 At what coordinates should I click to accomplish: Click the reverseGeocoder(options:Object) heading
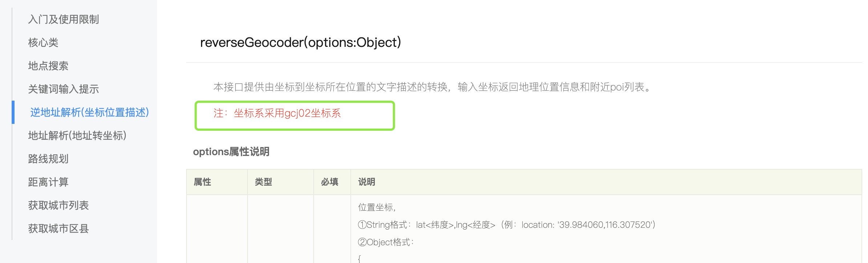point(301,42)
